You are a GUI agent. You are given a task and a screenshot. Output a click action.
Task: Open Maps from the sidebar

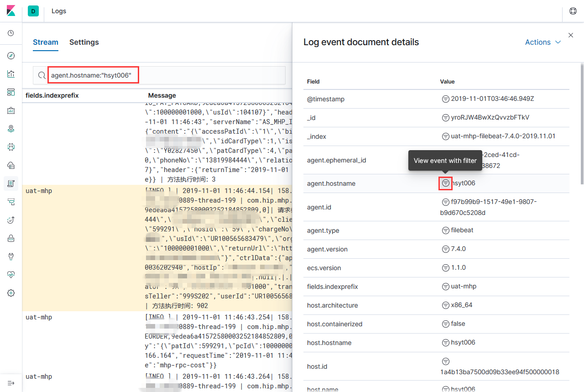click(11, 129)
